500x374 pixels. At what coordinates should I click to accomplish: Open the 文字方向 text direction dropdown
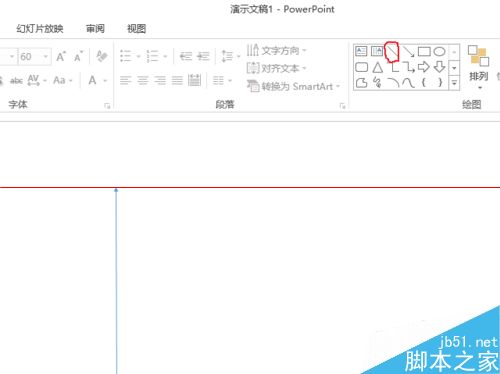(x=276, y=51)
